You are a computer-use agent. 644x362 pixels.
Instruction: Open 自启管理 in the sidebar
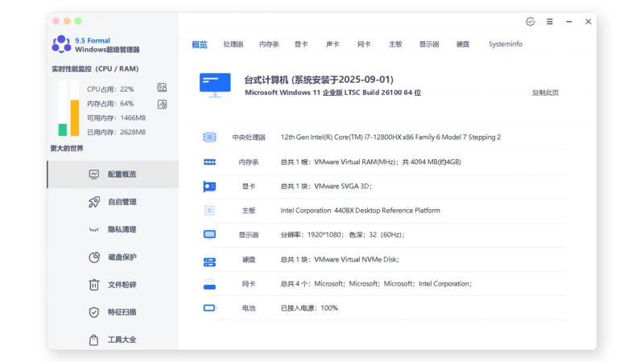point(113,202)
